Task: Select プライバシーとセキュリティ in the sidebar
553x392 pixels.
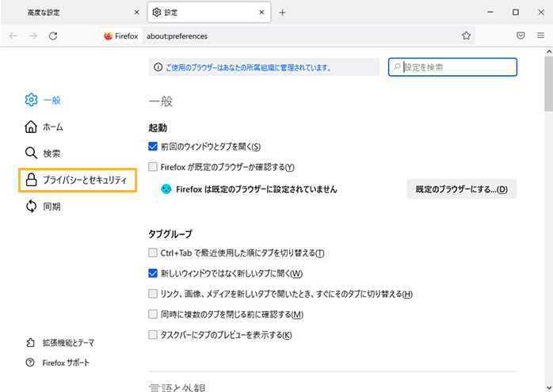Action: 78,180
